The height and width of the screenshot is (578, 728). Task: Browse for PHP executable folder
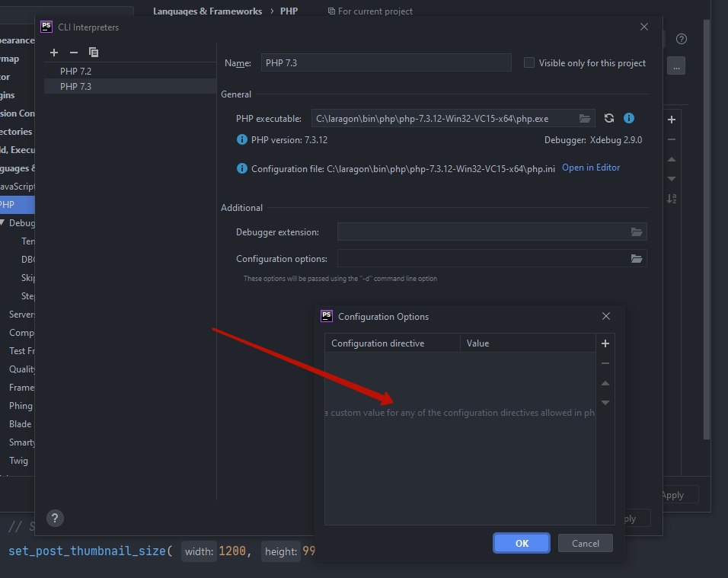pos(585,118)
